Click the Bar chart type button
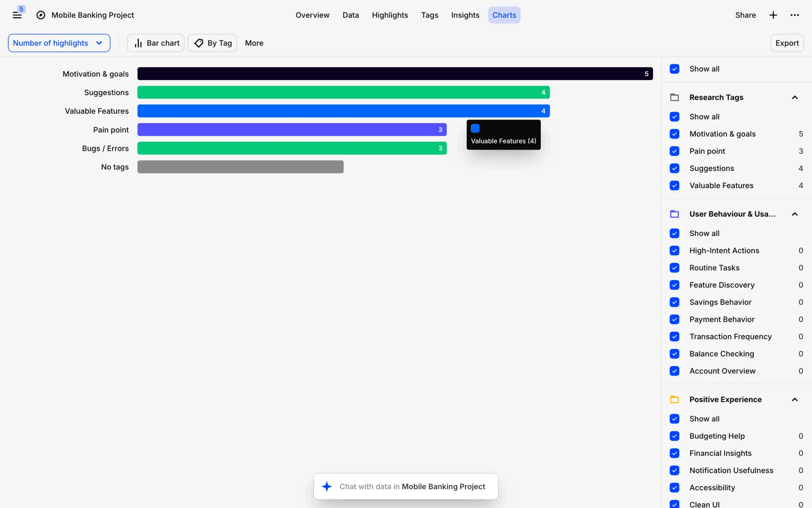The width and height of the screenshot is (812, 508). (156, 43)
